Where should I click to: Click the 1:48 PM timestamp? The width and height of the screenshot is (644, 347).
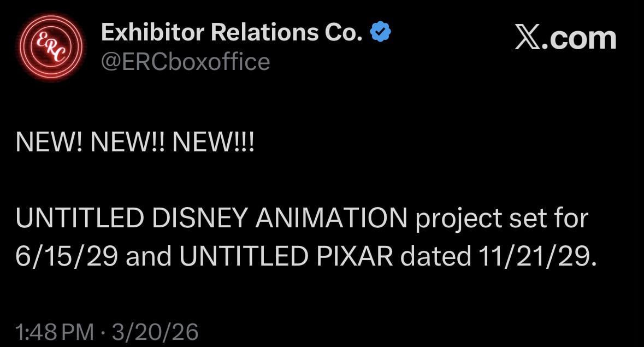point(56,332)
